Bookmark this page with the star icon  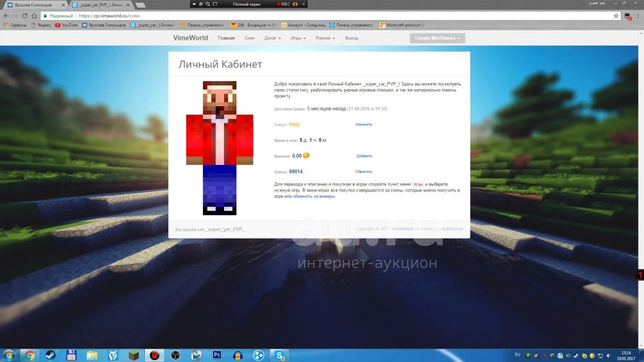pos(616,16)
